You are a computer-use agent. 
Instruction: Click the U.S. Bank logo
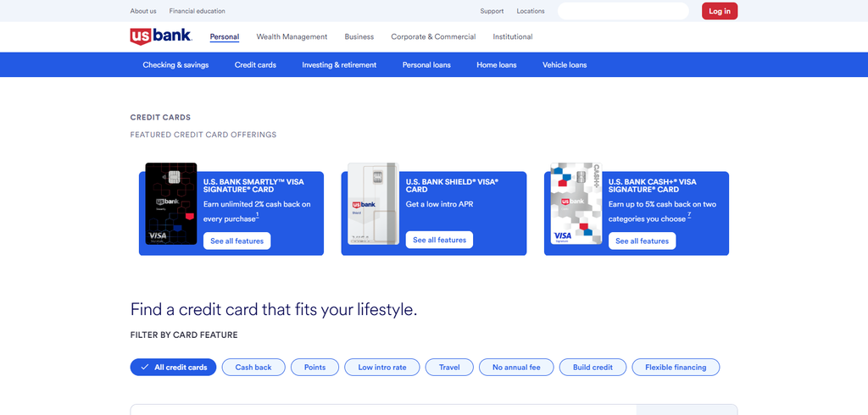coord(161,36)
